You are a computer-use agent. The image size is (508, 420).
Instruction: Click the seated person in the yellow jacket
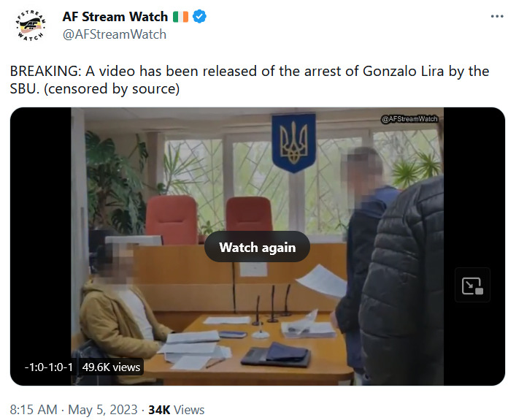[x=121, y=310]
